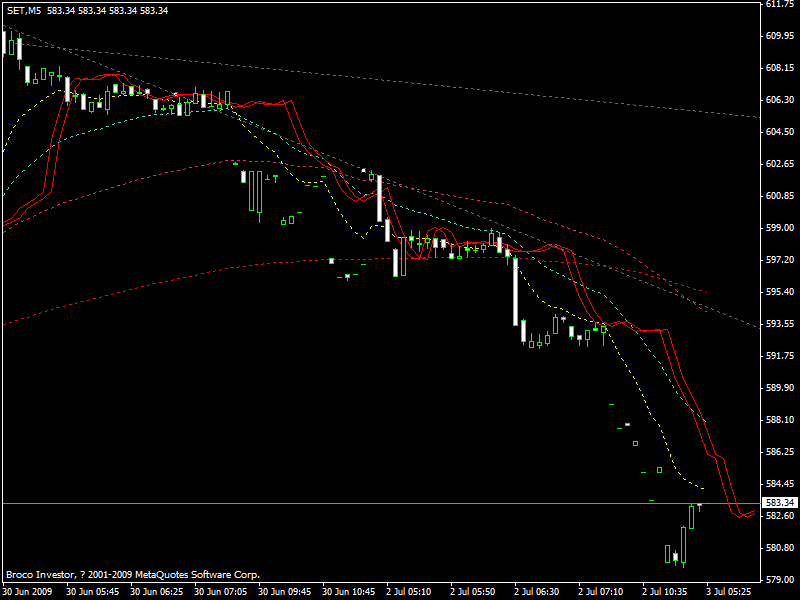
Task: Click price level 599.00 on the scale
Action: pos(780,228)
